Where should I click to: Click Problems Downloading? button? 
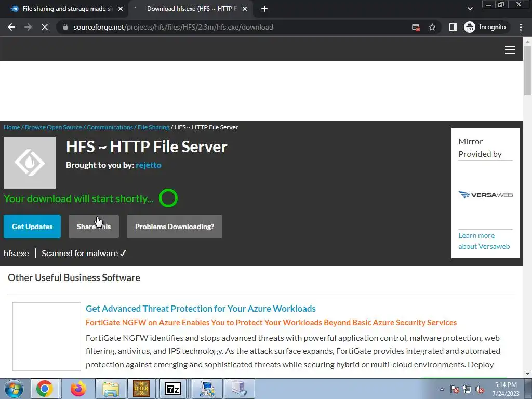(175, 227)
